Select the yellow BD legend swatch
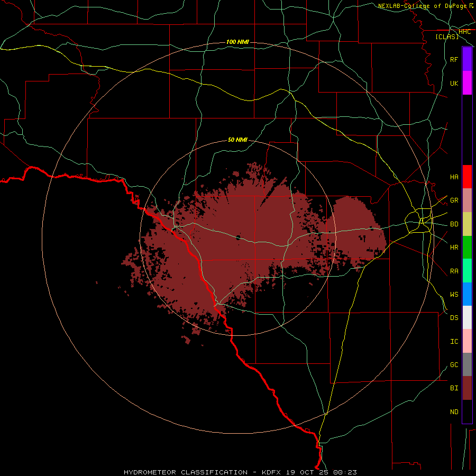The image size is (476, 476). pos(467,224)
